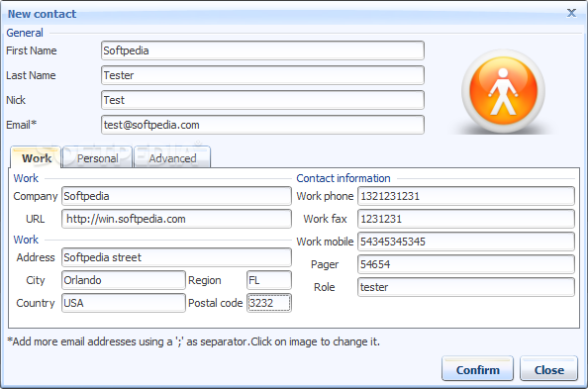Viewport: 588px width, 389px height.
Task: Confirm the new contact
Action: point(477,370)
